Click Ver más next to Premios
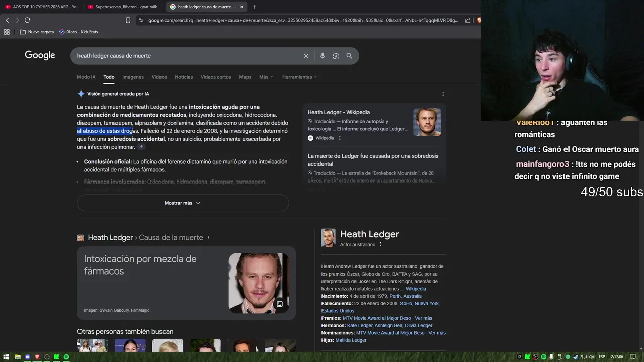 pos(423,318)
